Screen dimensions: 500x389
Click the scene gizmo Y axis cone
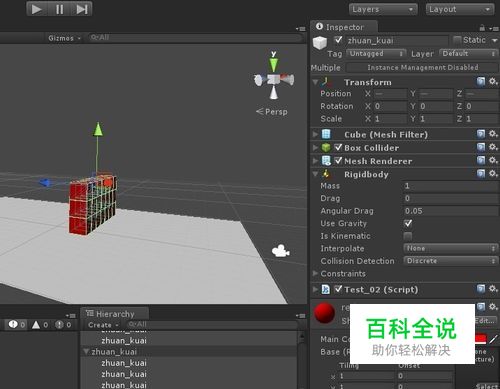(274, 64)
